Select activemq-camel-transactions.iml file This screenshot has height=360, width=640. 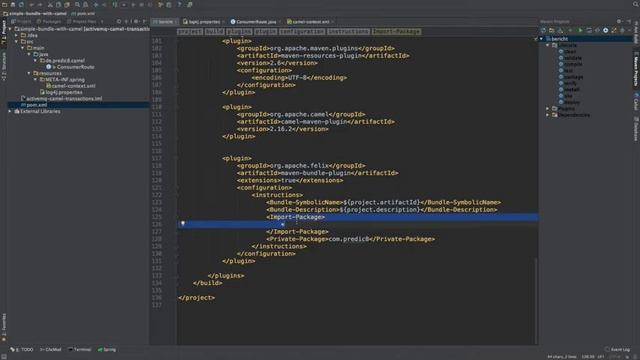pos(61,99)
